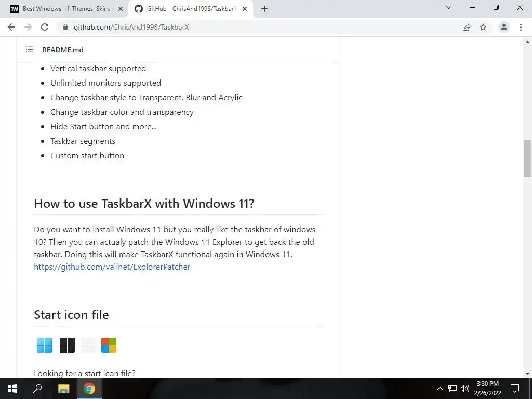Click 'Looking for a start icon file?' text
Viewport: 532px width, 399px height.
[85, 373]
